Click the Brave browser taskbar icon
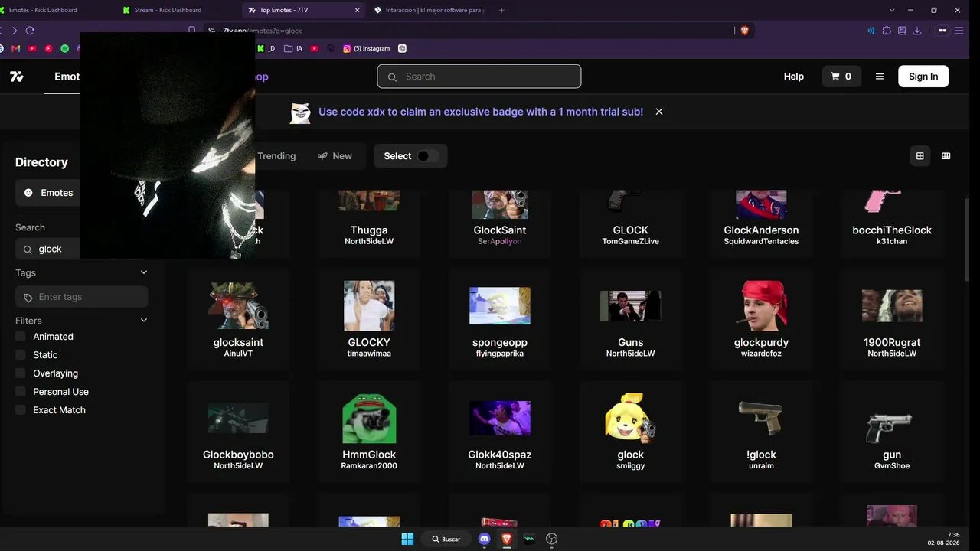The height and width of the screenshot is (551, 980). point(506,539)
